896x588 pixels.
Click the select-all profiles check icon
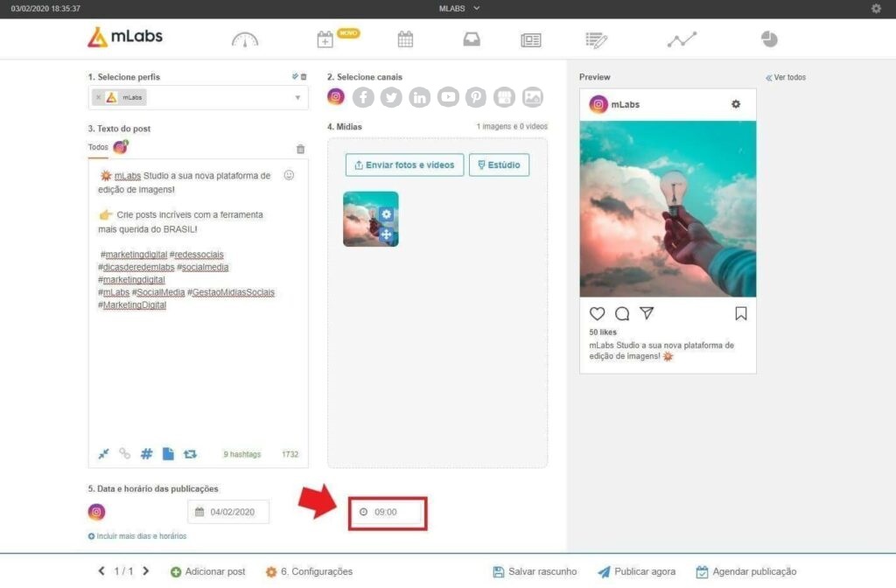295,77
